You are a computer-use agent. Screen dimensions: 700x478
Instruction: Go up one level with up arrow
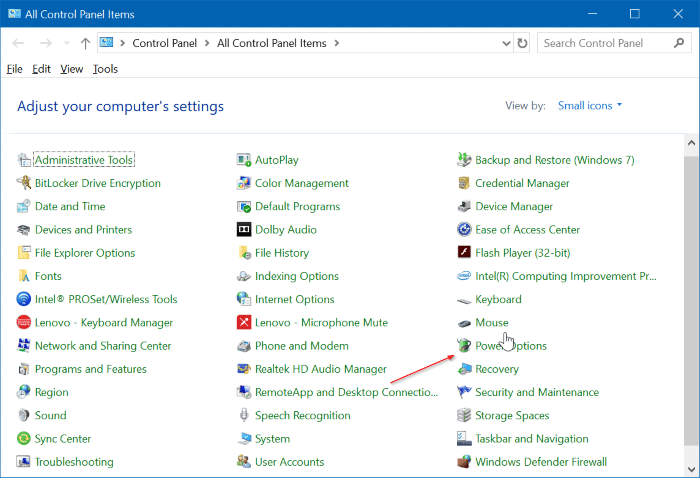85,43
